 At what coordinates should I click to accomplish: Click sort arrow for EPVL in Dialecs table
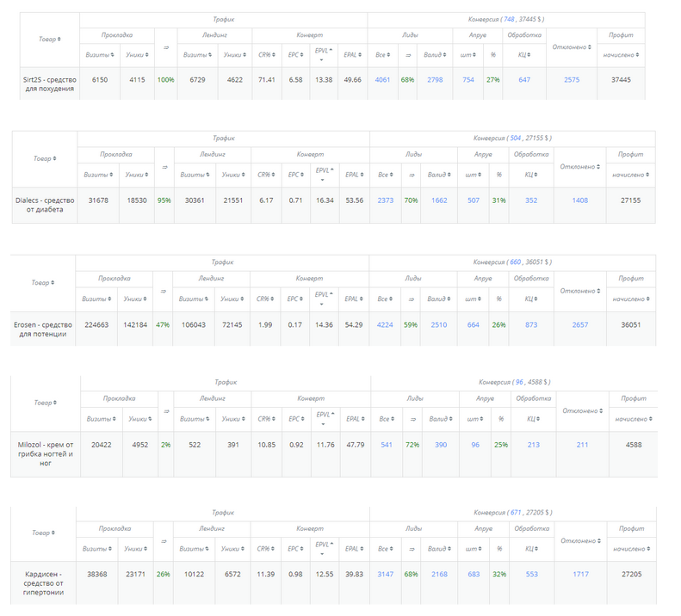click(x=325, y=175)
